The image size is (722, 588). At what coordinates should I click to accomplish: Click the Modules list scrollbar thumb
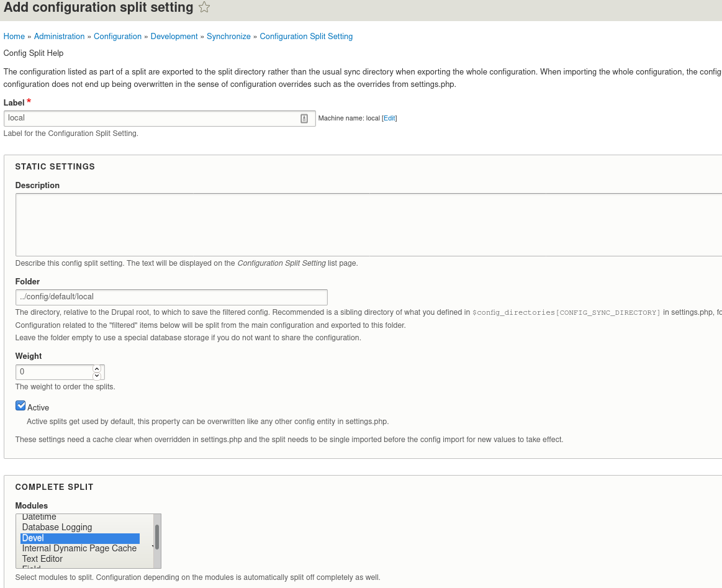(x=157, y=537)
